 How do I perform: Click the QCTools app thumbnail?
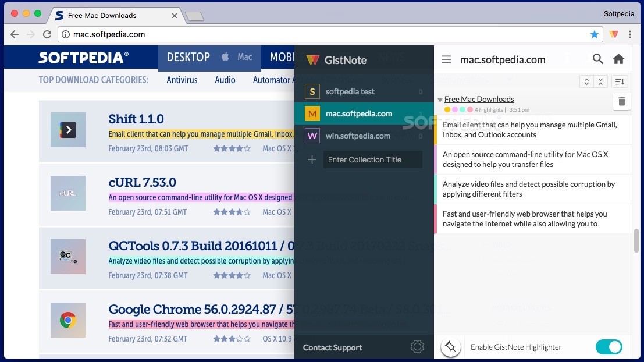click(68, 257)
